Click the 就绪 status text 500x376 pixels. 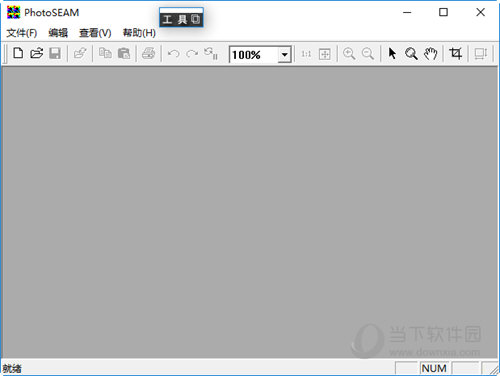pos(12,368)
